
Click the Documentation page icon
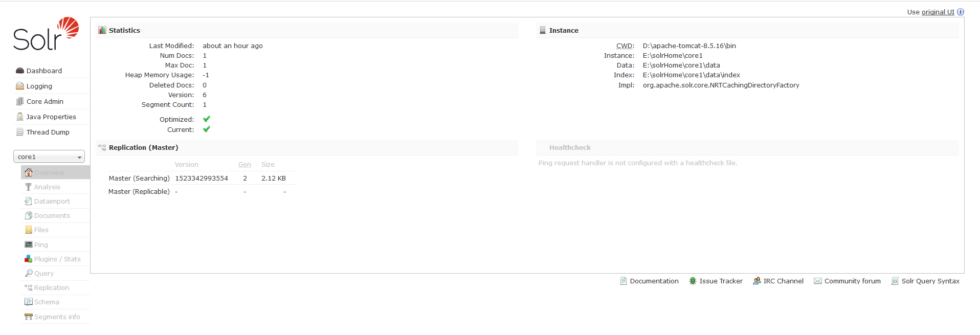[x=623, y=281]
